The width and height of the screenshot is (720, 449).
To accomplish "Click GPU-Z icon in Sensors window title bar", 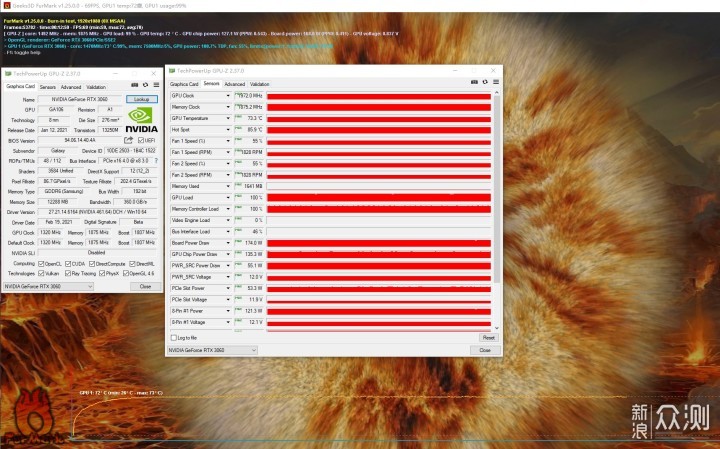I will pos(172,71).
